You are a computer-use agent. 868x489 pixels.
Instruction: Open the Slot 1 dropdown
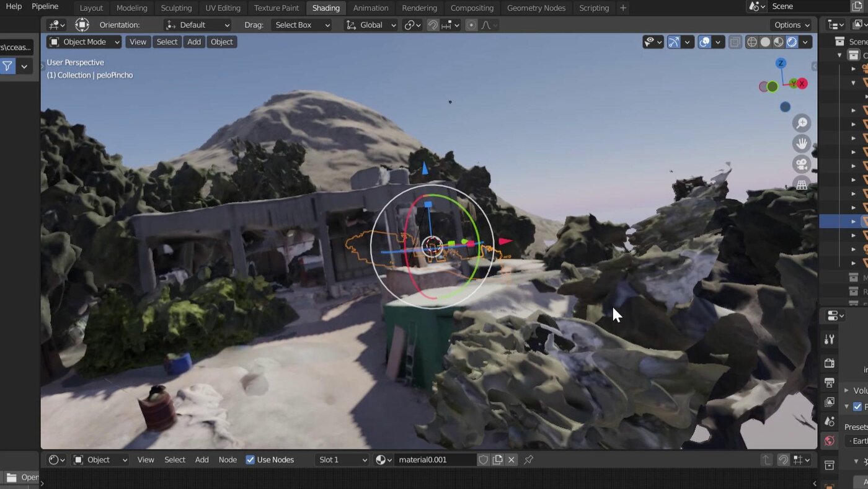pos(342,460)
